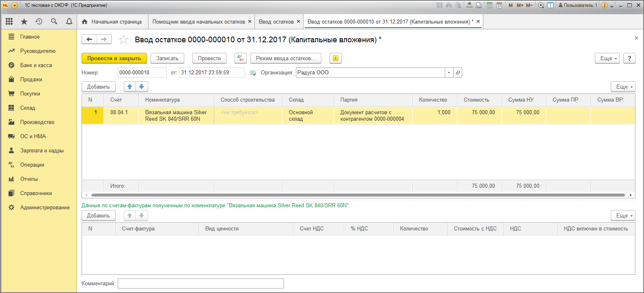Click the search magnifier icon
The height and width of the screenshot is (293, 644).
pyautogui.click(x=54, y=22)
